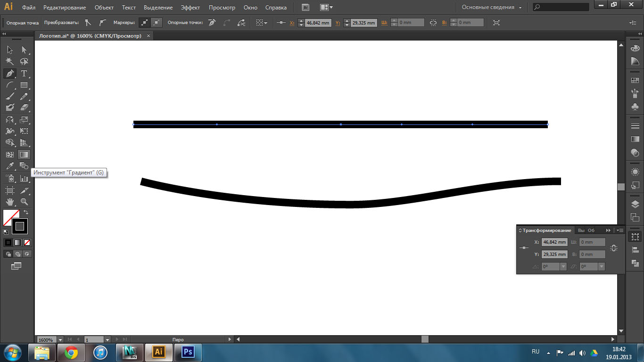Switch to Draw Behind mode
Viewport: 644px width, 362px height.
17,254
